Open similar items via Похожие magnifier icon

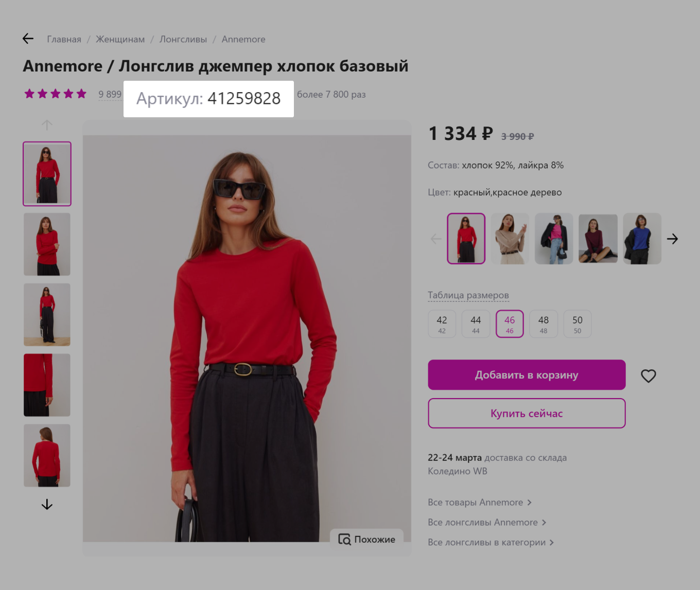344,540
